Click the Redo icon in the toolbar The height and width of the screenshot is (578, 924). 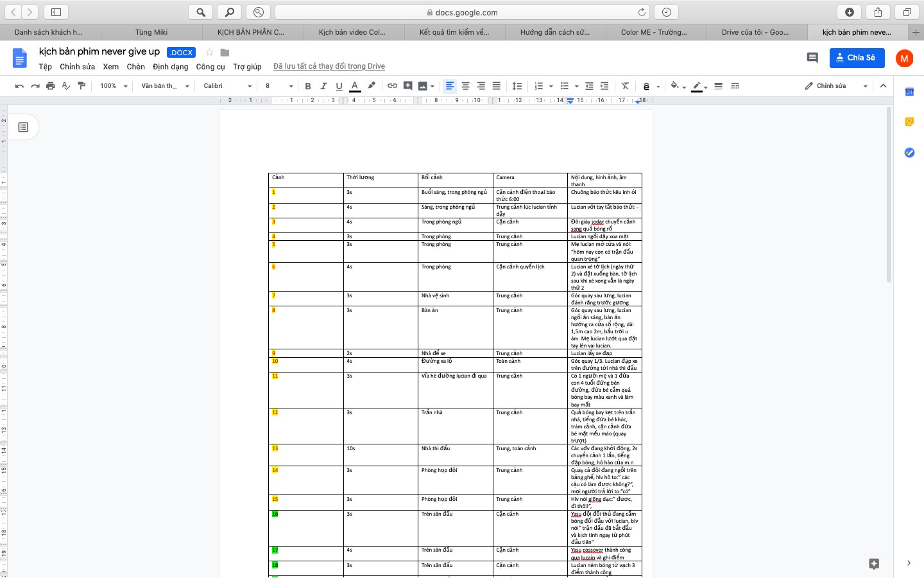pos(35,86)
